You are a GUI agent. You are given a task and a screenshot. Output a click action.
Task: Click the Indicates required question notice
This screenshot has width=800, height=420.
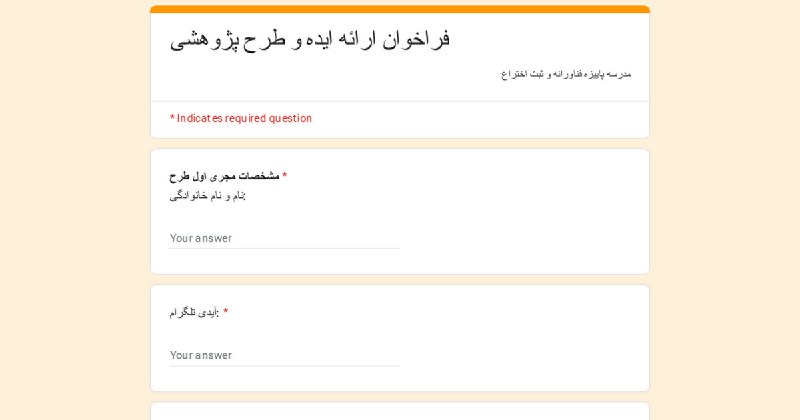(x=241, y=118)
